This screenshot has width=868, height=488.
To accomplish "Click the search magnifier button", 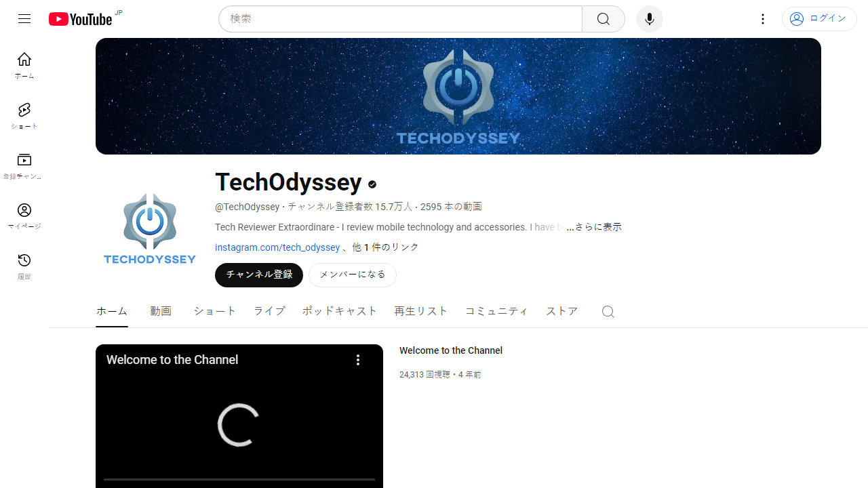I will tap(603, 19).
